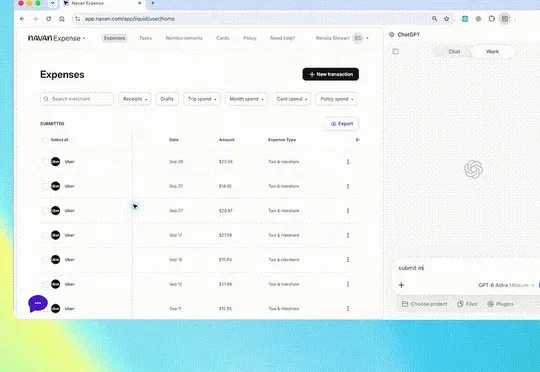Screen dimensions: 540x372
Task: Expand the Policy spend filter dropdown
Action: (x=336, y=99)
